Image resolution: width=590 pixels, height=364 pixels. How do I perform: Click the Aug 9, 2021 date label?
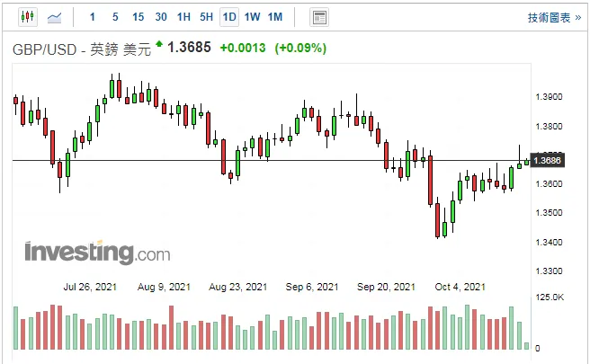pos(164,287)
